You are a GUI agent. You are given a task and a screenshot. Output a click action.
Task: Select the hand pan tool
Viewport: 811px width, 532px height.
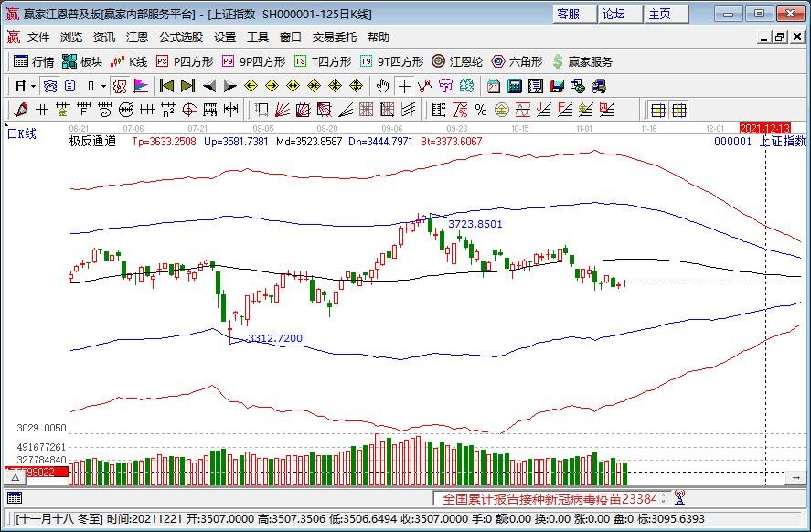pos(383,86)
